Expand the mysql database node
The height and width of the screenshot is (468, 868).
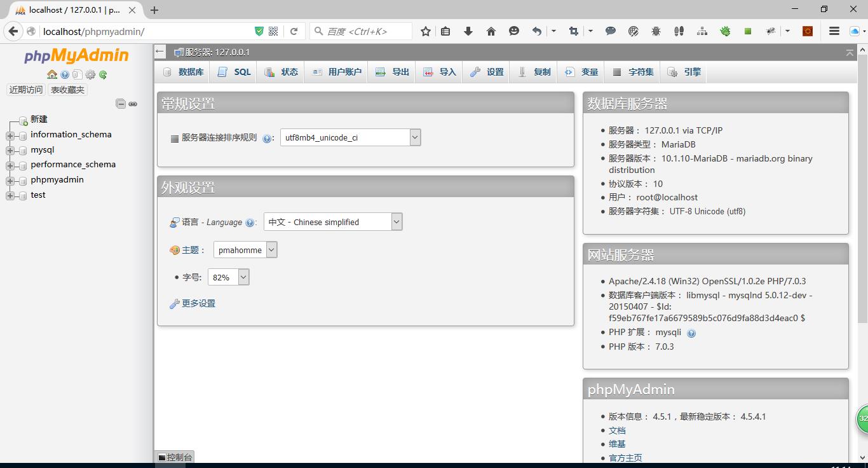pyautogui.click(x=10, y=151)
